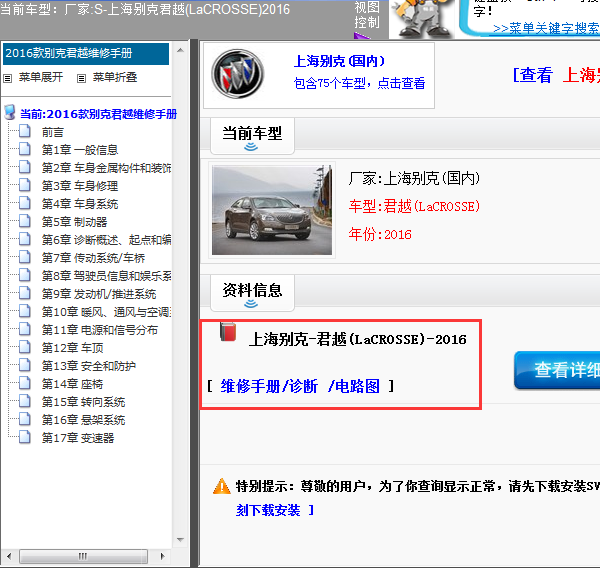This screenshot has width=600, height=568.
Task: Open 第13章 安全和防护 chapter
Action: click(89, 366)
